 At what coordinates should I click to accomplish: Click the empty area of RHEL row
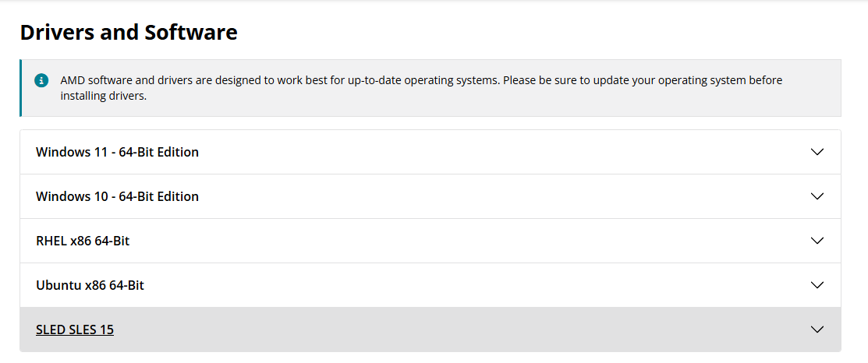(x=470, y=241)
